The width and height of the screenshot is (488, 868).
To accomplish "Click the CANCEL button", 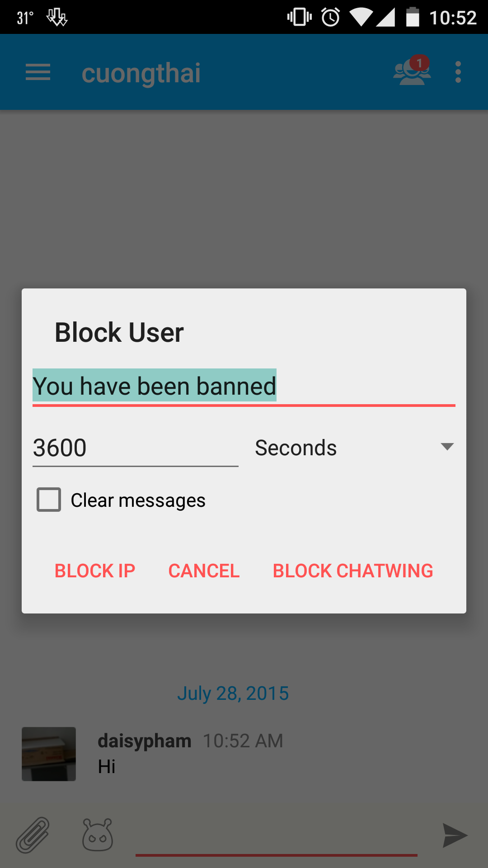I will tap(204, 571).
